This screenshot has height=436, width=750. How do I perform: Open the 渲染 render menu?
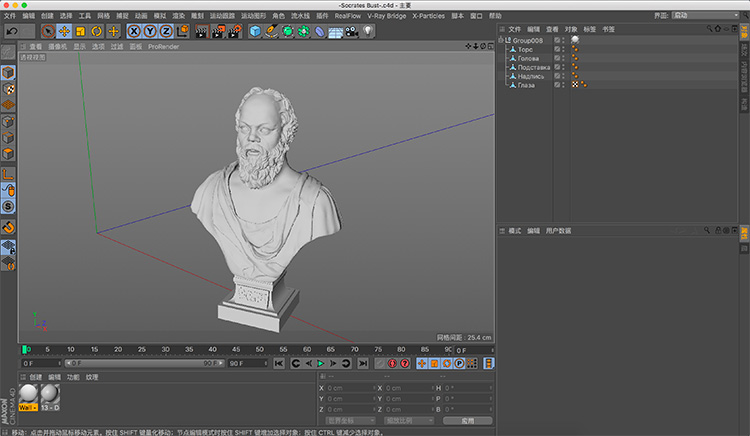[178, 16]
